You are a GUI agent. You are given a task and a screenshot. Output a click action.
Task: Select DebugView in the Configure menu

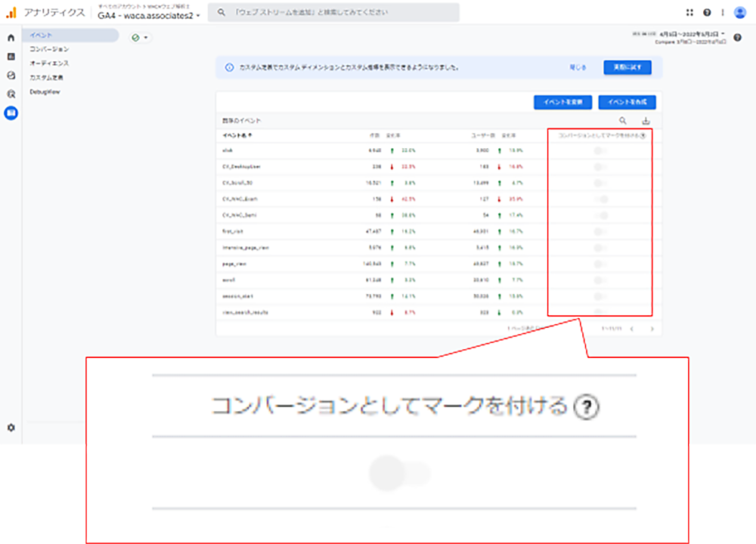point(45,91)
